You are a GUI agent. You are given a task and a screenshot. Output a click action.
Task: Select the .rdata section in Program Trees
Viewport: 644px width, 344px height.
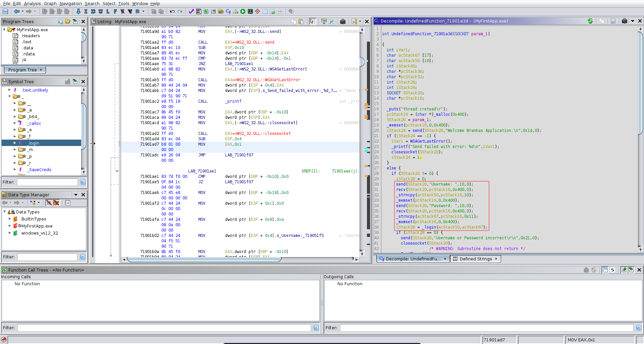coord(28,54)
